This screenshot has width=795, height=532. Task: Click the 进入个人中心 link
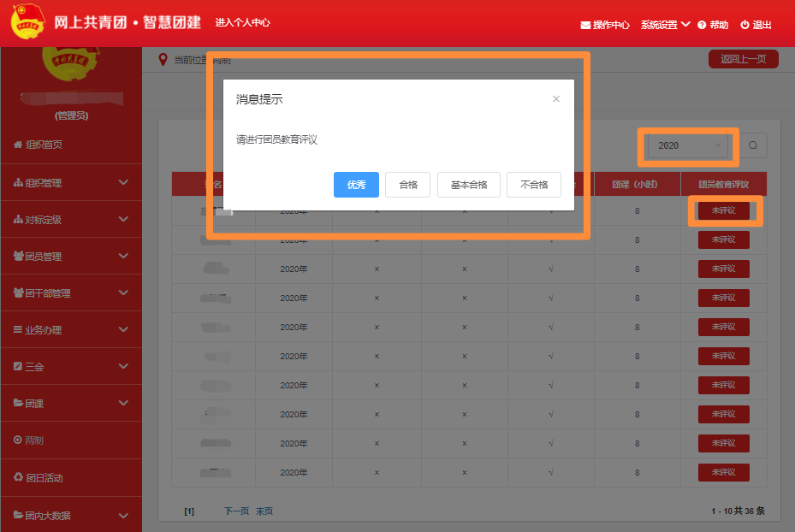click(242, 23)
